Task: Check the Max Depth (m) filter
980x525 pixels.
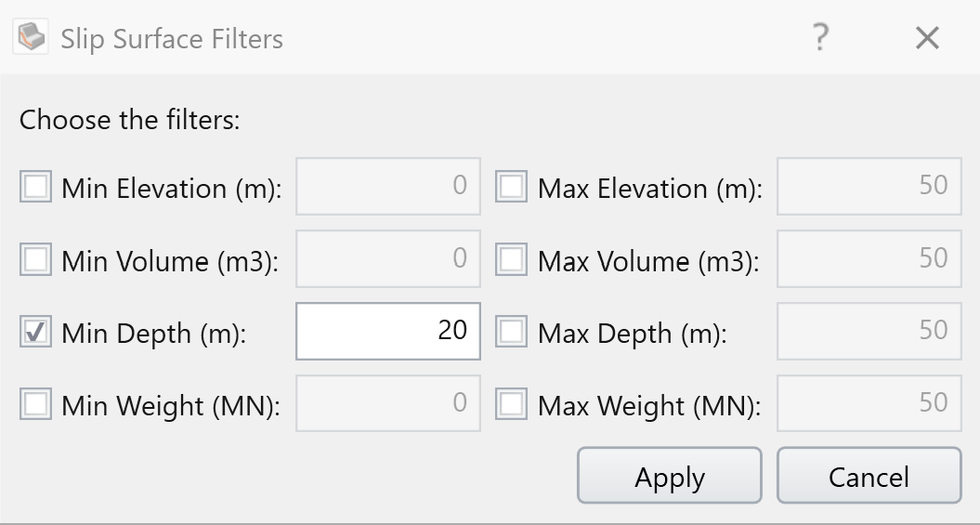Action: (x=511, y=331)
